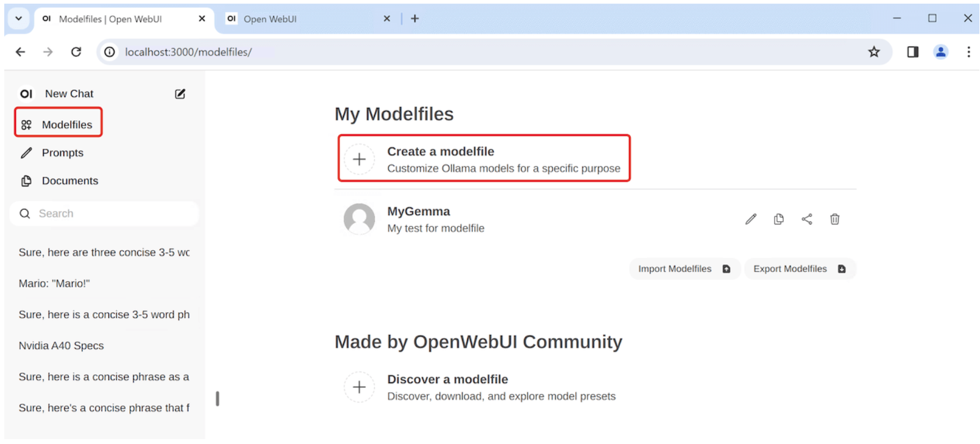Click the magnifier icon in the search box
980x444 pixels.
click(x=25, y=213)
